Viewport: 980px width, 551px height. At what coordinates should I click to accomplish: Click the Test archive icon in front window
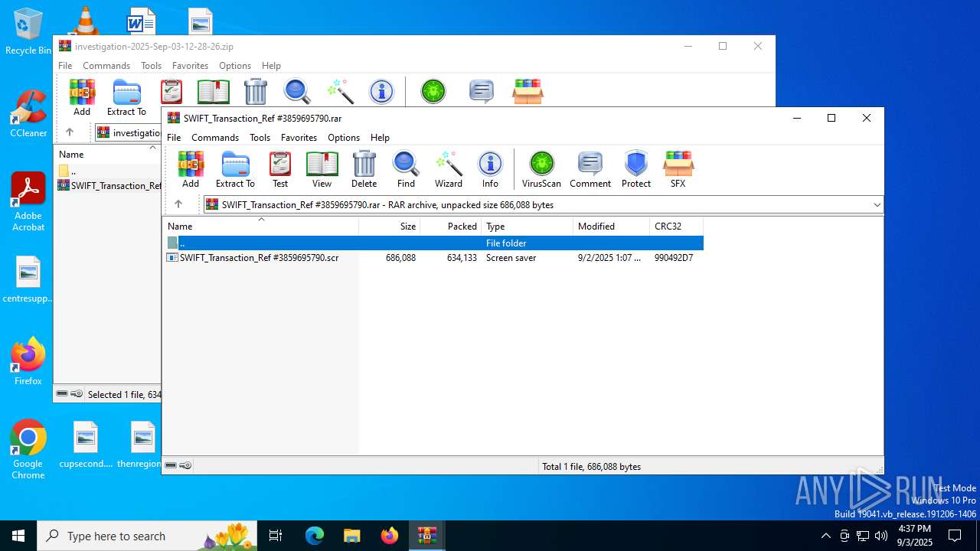point(280,169)
